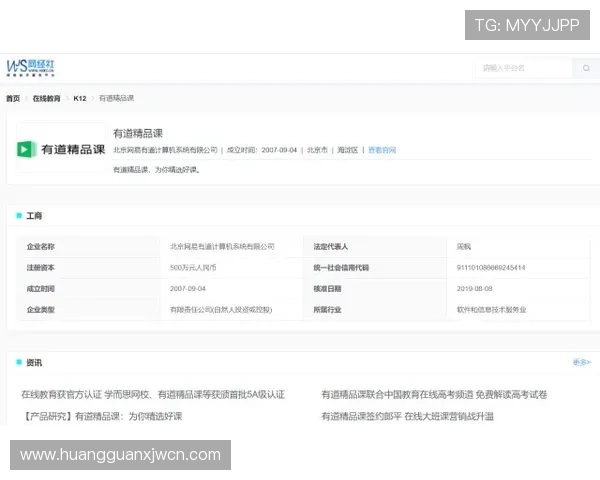Open K12 breadcrumb link
The height and width of the screenshot is (480, 600).
[x=80, y=98]
